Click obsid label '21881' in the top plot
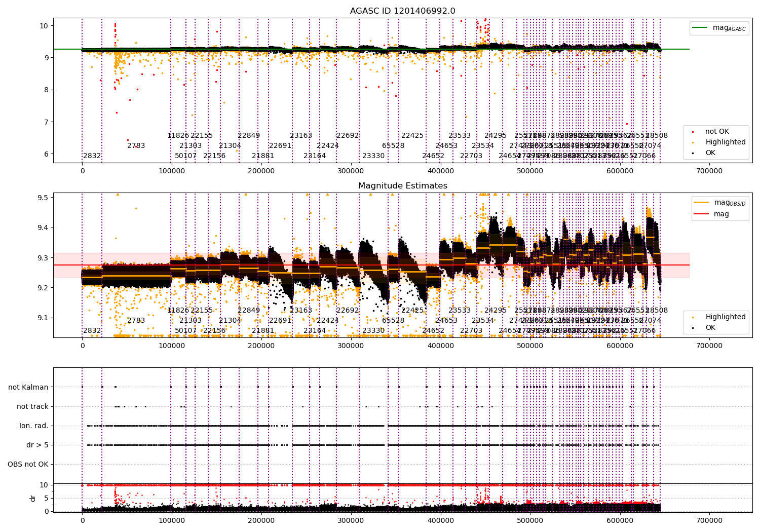 [x=263, y=156]
